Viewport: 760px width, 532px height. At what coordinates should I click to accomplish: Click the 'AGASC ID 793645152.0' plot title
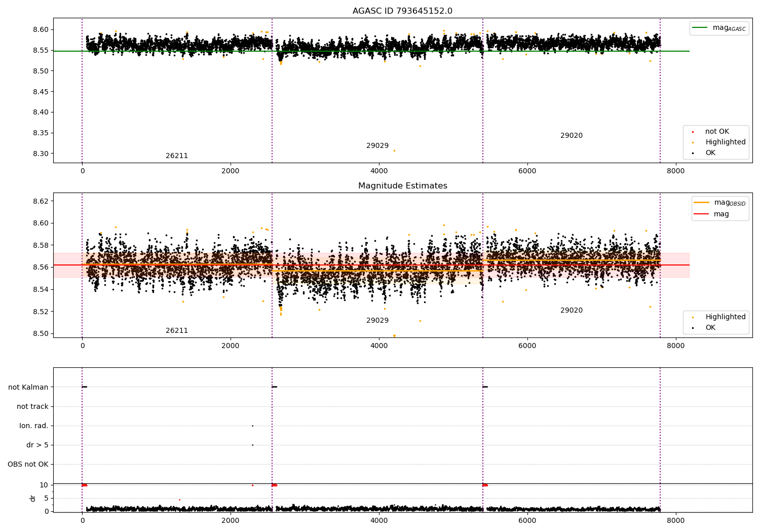(x=402, y=11)
